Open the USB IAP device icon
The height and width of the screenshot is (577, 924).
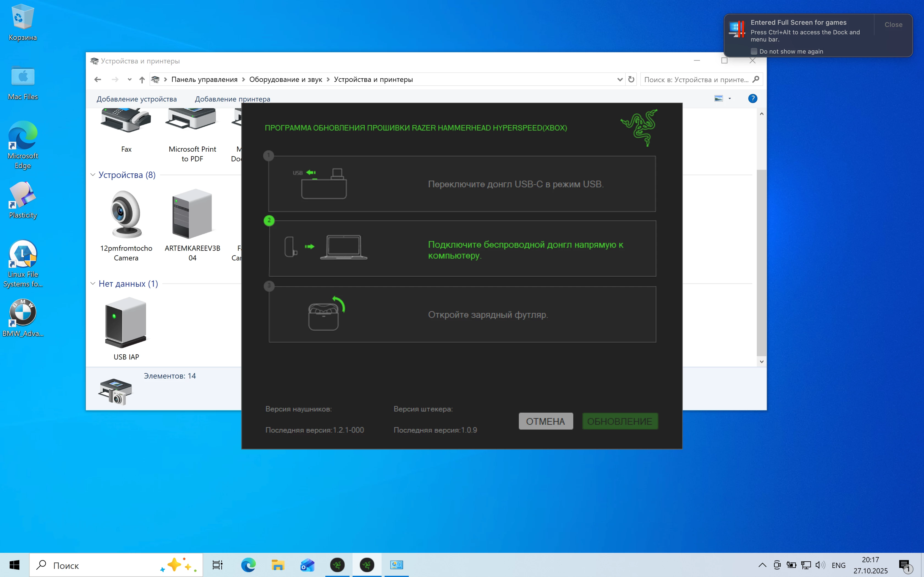tap(126, 323)
